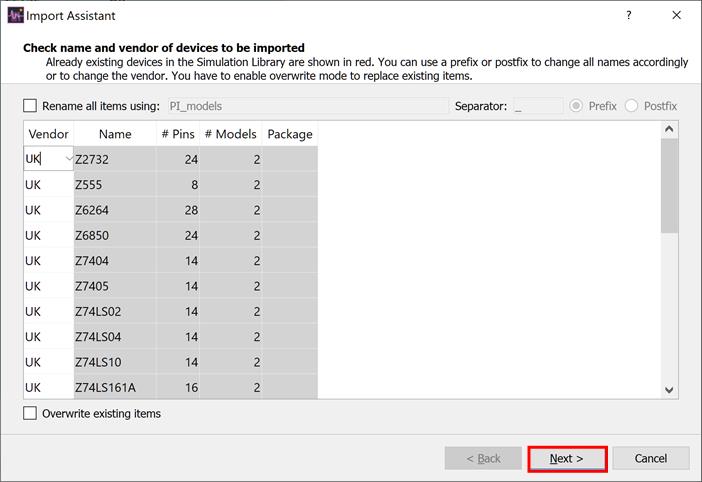This screenshot has width=702, height=482.
Task: Click the Import Assistant app icon
Action: pos(15,15)
